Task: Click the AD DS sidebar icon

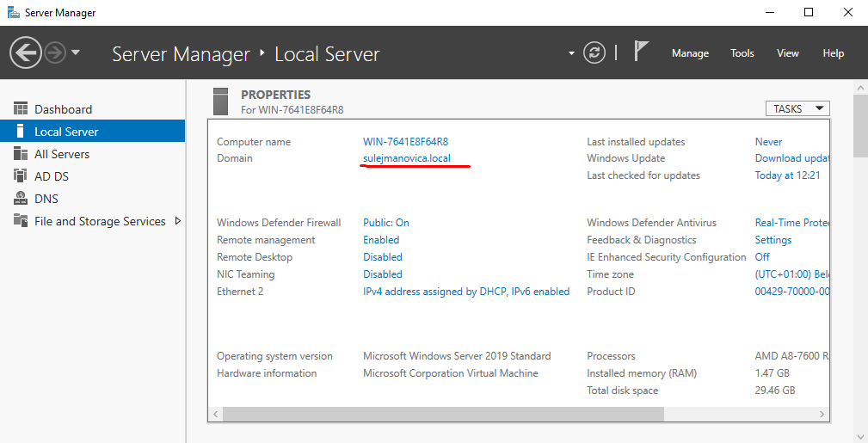Action: click(x=20, y=175)
